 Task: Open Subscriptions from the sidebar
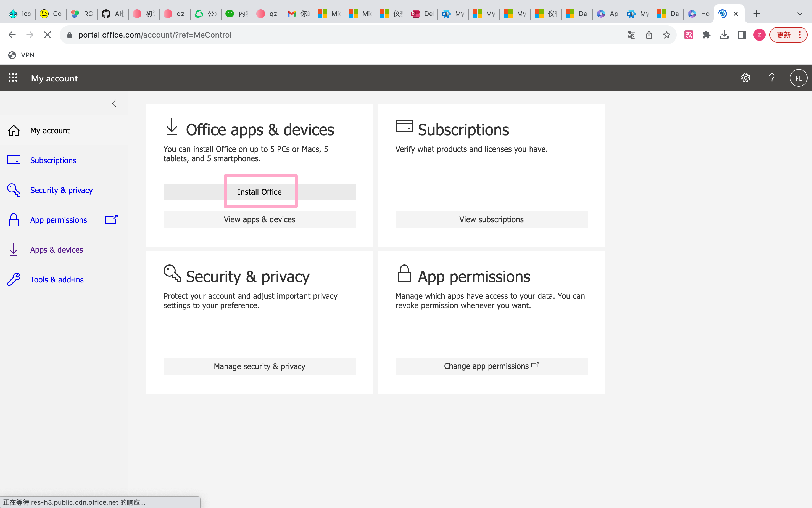click(53, 160)
